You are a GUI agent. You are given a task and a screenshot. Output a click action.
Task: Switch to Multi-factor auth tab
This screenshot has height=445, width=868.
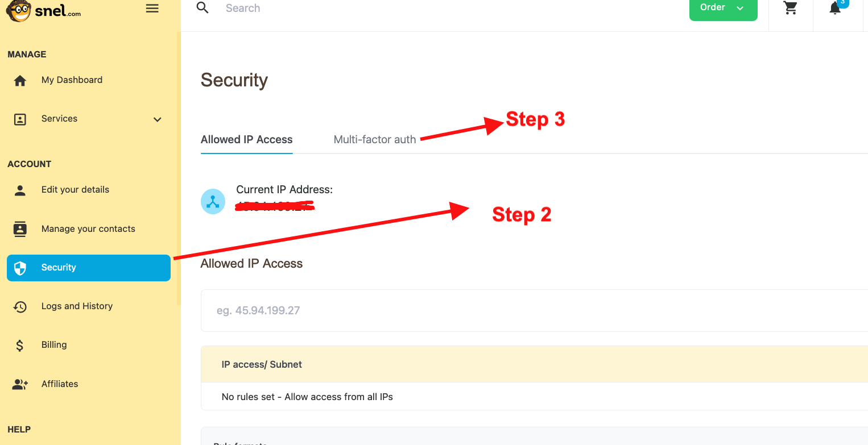point(374,140)
